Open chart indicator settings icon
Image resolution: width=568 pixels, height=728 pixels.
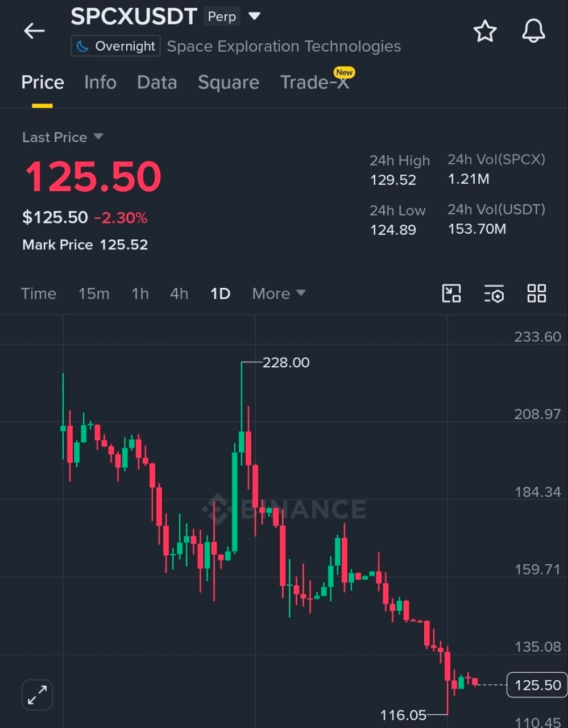coord(494,293)
